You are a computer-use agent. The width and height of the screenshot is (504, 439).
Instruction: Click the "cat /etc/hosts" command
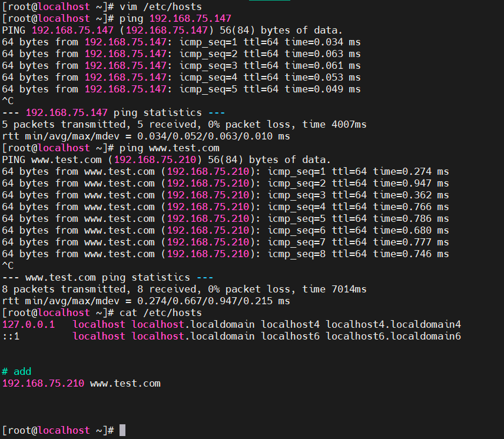(x=161, y=313)
